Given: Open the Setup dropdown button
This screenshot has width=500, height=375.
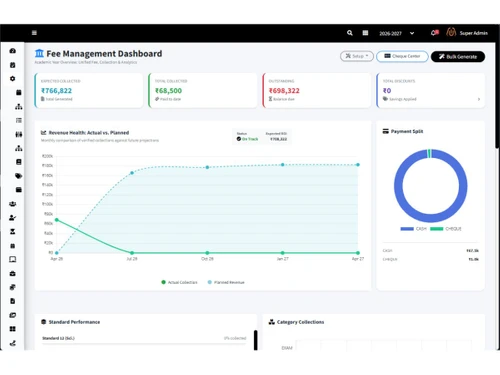Looking at the screenshot, I should point(357,56).
